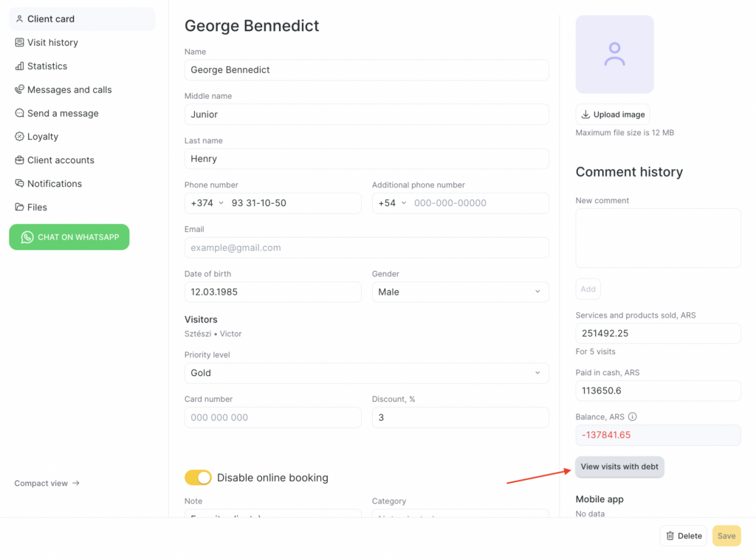
Task: Switch to Compact view
Action: tap(47, 484)
